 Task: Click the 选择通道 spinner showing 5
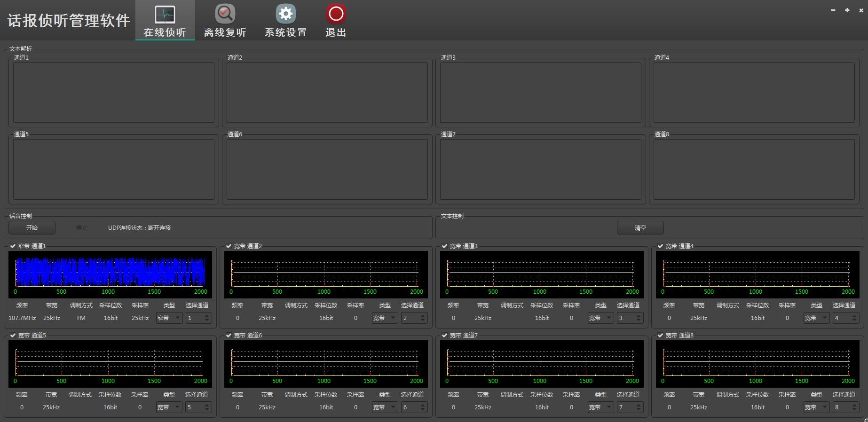click(198, 407)
